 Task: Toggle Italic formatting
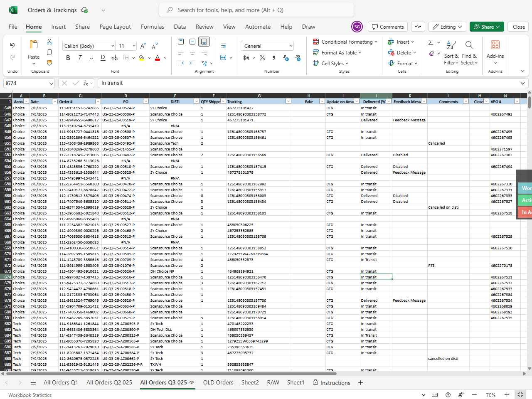(x=79, y=58)
